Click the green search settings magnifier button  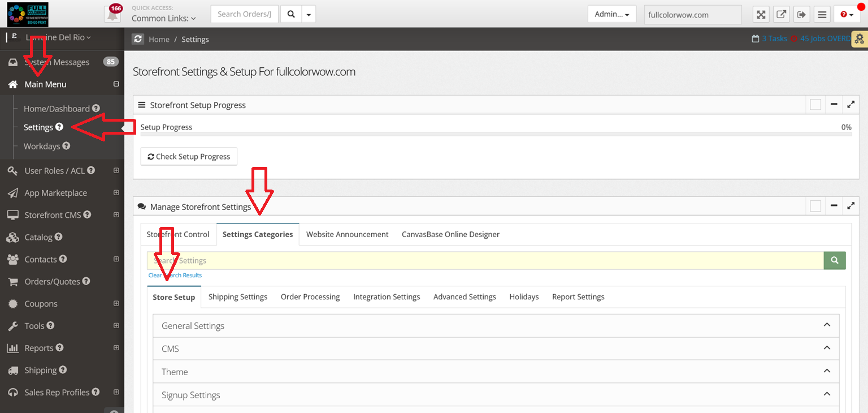[834, 260]
